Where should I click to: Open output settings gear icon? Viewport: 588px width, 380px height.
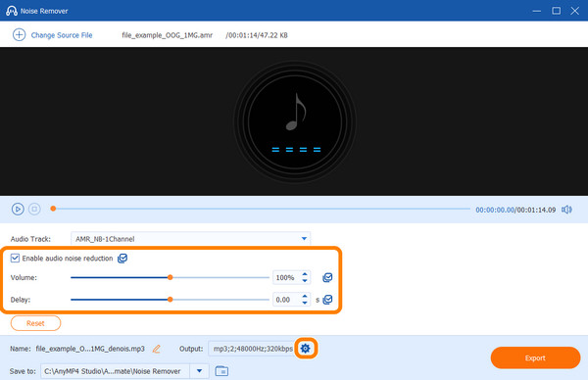(306, 349)
